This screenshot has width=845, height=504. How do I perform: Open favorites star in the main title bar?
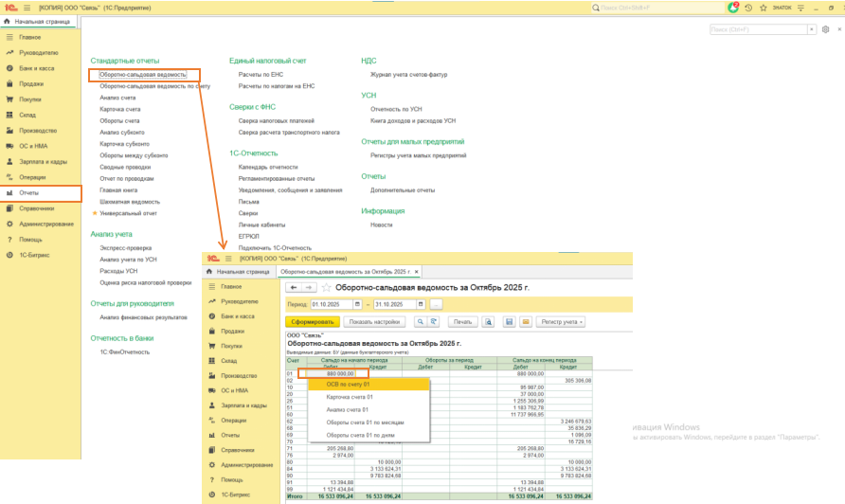tap(764, 9)
